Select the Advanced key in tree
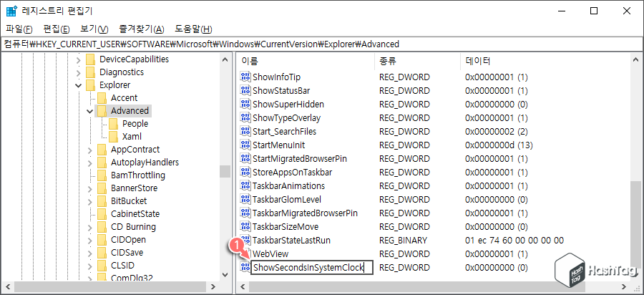The image size is (644, 295). pyautogui.click(x=130, y=111)
